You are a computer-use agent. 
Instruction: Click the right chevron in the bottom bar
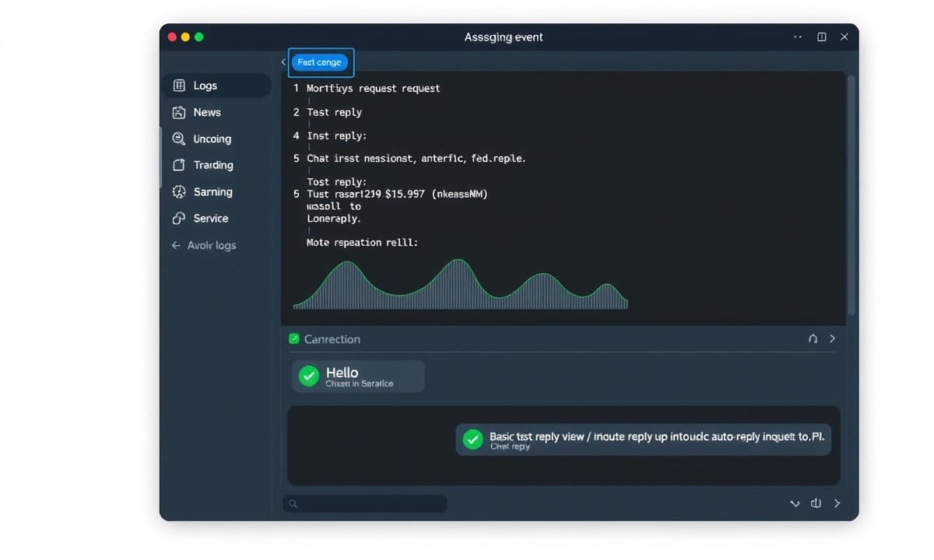(x=837, y=504)
